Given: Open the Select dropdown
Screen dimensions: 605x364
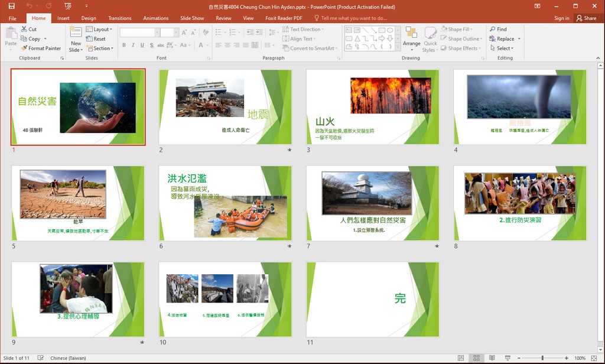Looking at the screenshot, I should pyautogui.click(x=502, y=48).
